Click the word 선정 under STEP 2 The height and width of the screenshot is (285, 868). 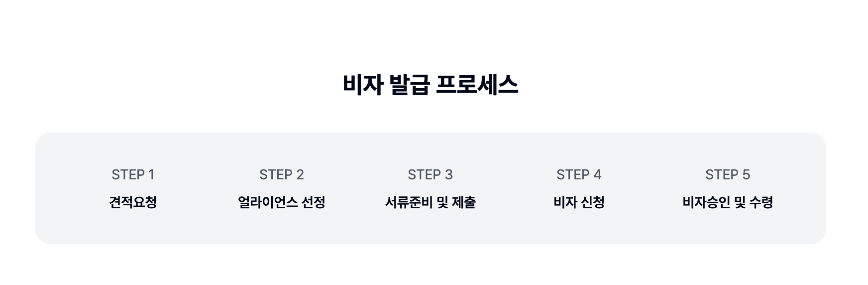[x=314, y=202]
